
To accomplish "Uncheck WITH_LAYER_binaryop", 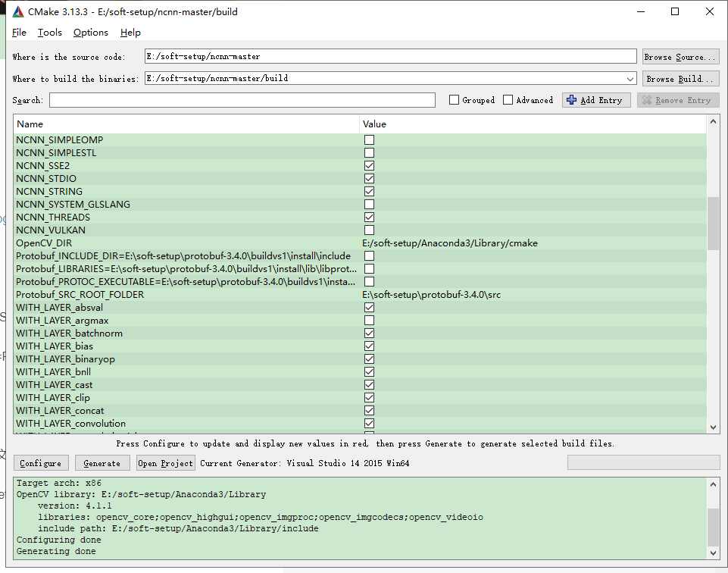I will (x=369, y=359).
